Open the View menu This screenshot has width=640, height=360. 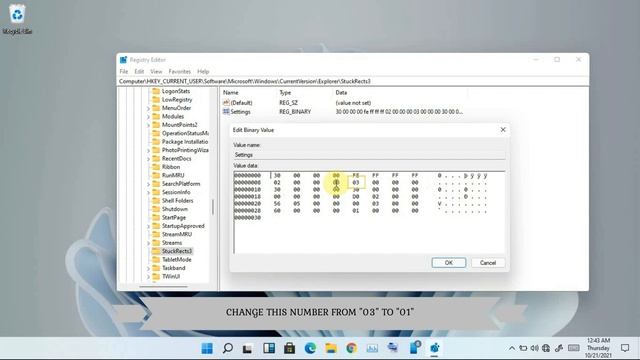156,71
